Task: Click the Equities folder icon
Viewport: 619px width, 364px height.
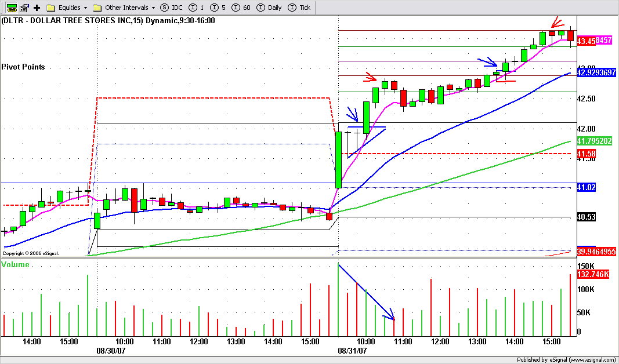Action: coord(50,8)
